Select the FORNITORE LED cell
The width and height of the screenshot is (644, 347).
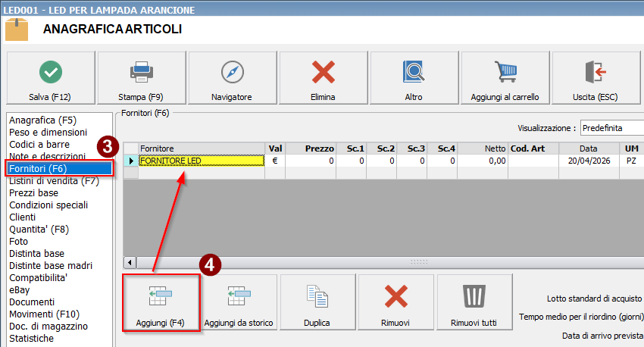[x=201, y=161]
